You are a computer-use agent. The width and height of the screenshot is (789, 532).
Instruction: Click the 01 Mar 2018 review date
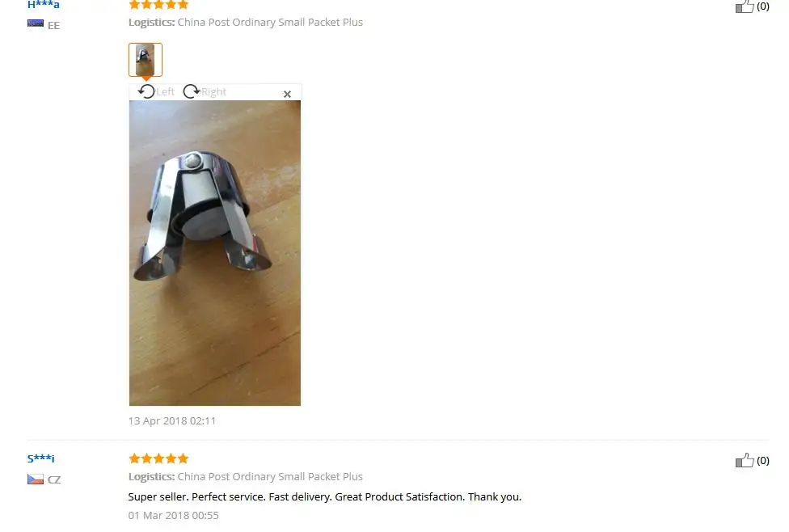[x=174, y=515]
